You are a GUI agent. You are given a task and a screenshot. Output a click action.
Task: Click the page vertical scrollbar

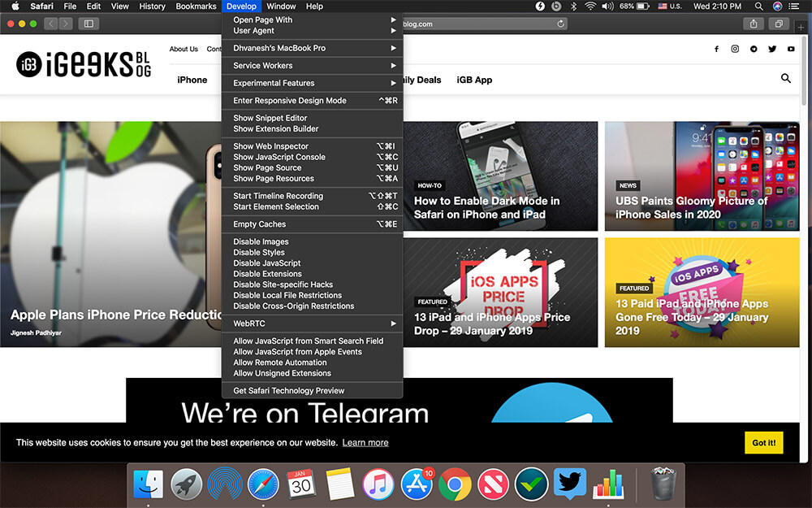coord(804,72)
